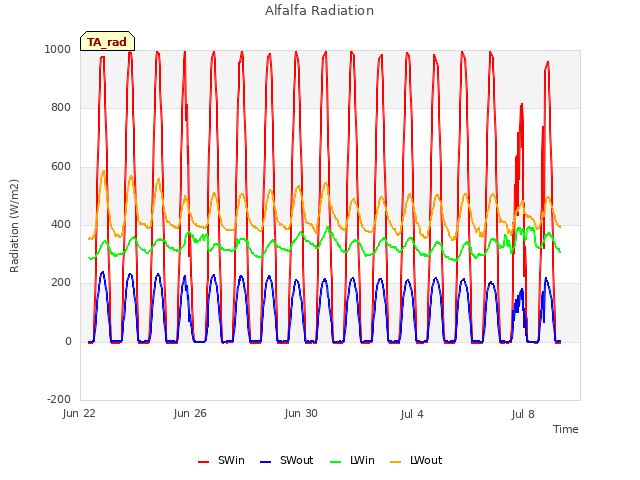
Task: Click the Jul 4 x-axis tick label
Action: pos(412,414)
